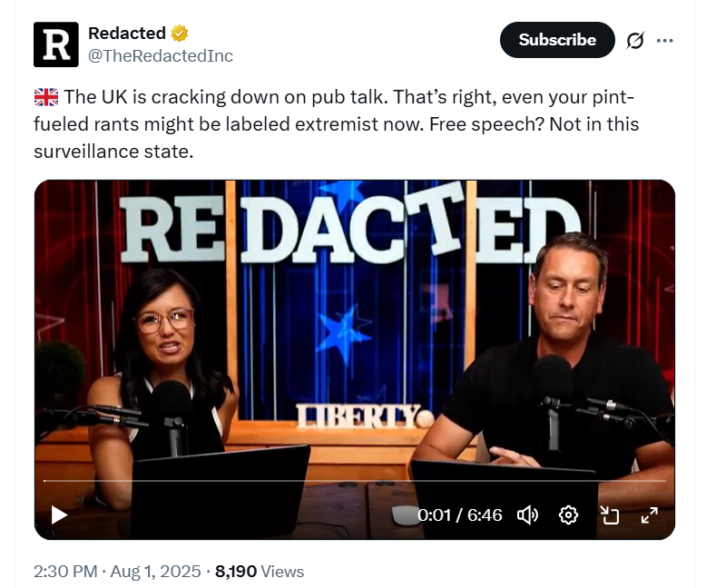This screenshot has width=706, height=588.
Task: Click the tweet text about UK pub talk
Action: [337, 124]
